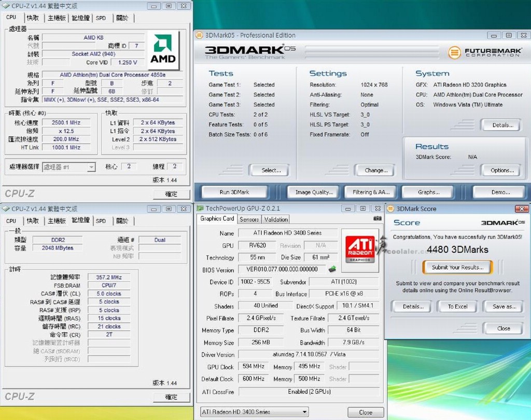Click the ATI CrossFire field Enabled (2 GPUs)
This screenshot has width=531, height=420.
309,391
